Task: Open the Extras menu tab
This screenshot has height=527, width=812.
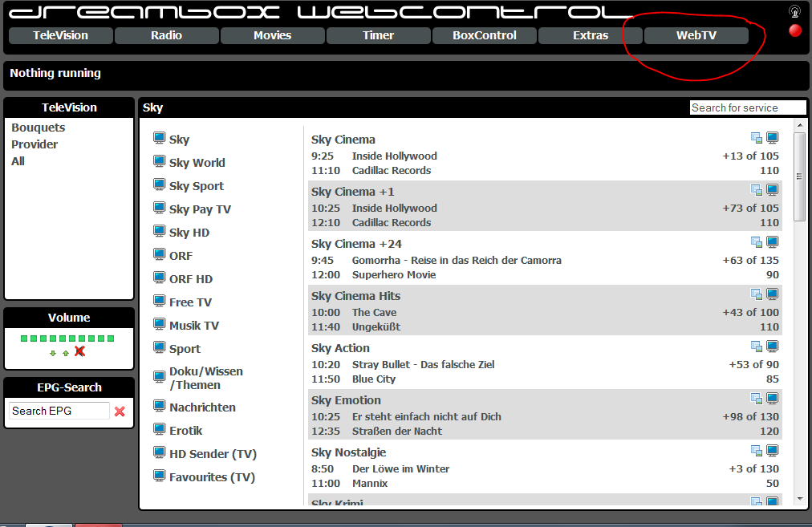Action: pyautogui.click(x=591, y=35)
